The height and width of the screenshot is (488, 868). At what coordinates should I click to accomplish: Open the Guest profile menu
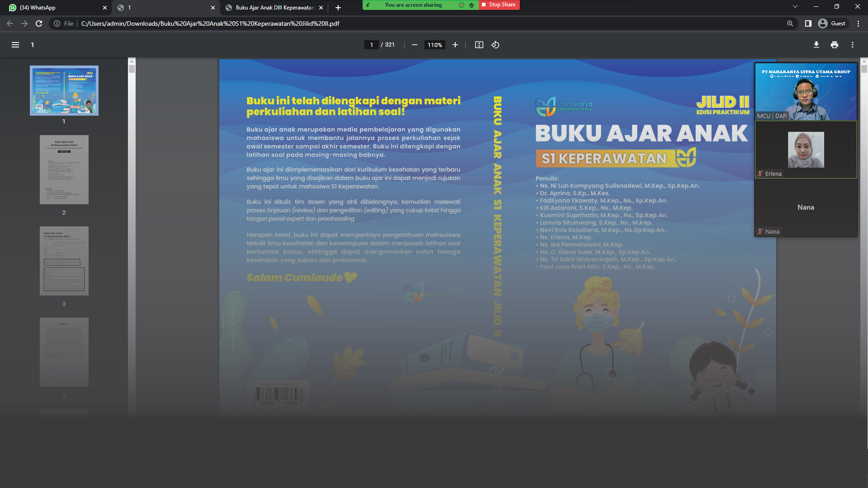(832, 23)
